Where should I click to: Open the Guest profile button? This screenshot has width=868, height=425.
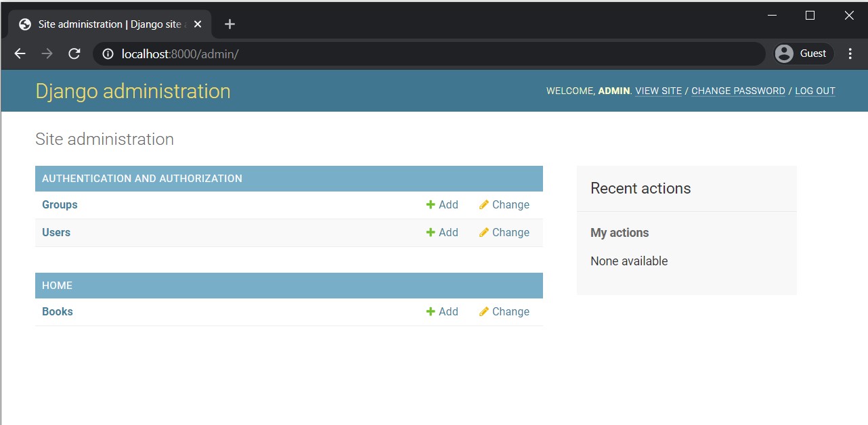[x=803, y=53]
